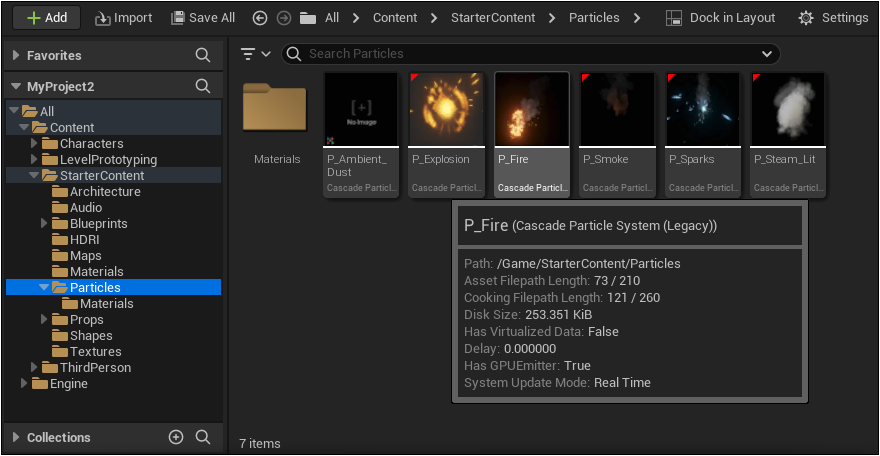Select the Maps folder
The image size is (880, 456).
tap(77, 256)
